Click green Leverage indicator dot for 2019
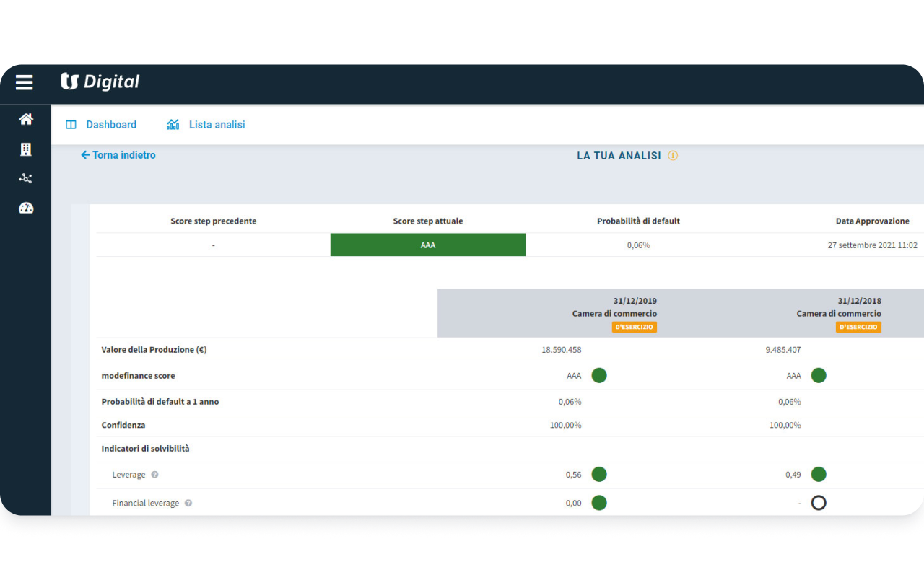 (x=599, y=474)
